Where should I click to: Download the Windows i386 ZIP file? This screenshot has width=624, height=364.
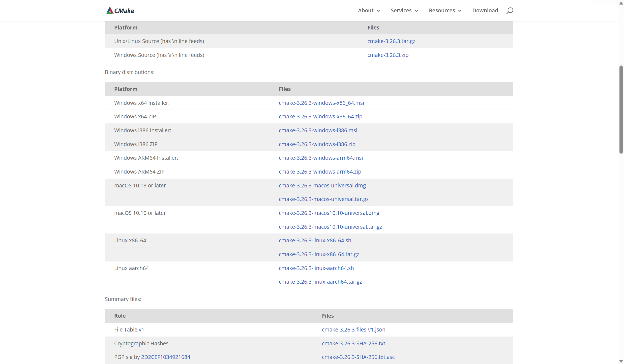[317, 144]
